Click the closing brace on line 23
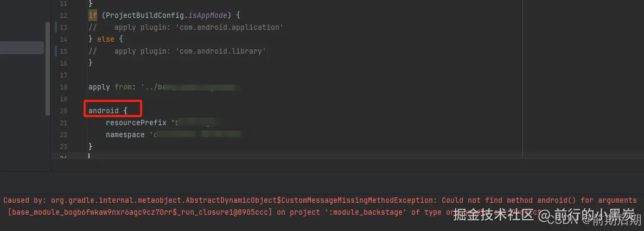644x231 pixels. (91, 146)
